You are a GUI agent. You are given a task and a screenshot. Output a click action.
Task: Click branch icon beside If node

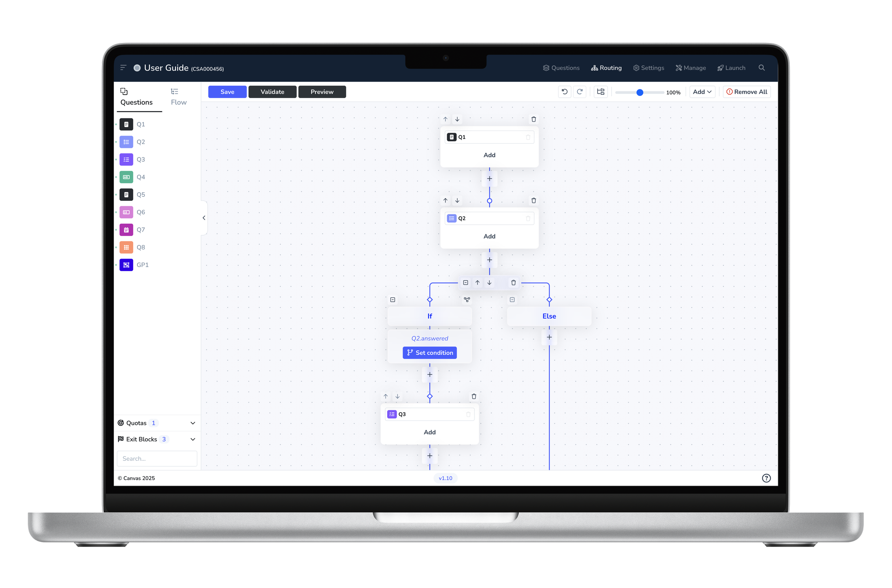467,300
